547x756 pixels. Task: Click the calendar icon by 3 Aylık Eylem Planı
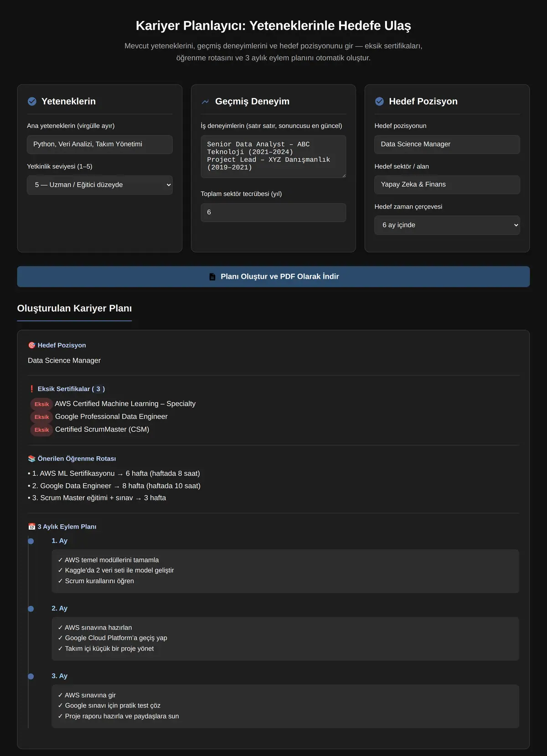[x=31, y=527]
